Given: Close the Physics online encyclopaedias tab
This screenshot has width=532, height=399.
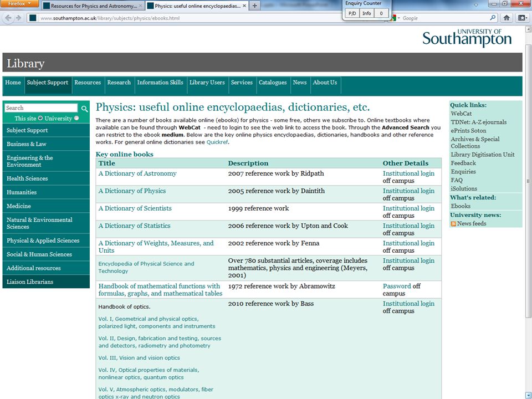Looking at the screenshot, I should click(244, 6).
